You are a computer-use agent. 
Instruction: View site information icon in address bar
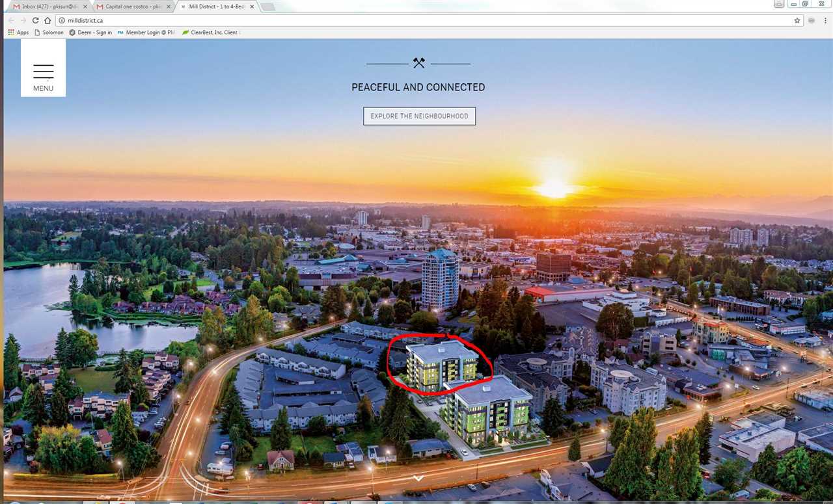click(62, 20)
